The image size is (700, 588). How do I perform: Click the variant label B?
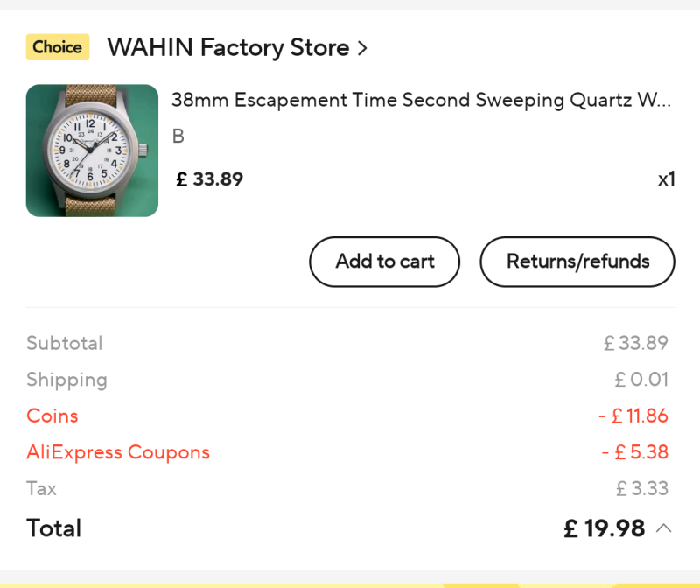[178, 136]
